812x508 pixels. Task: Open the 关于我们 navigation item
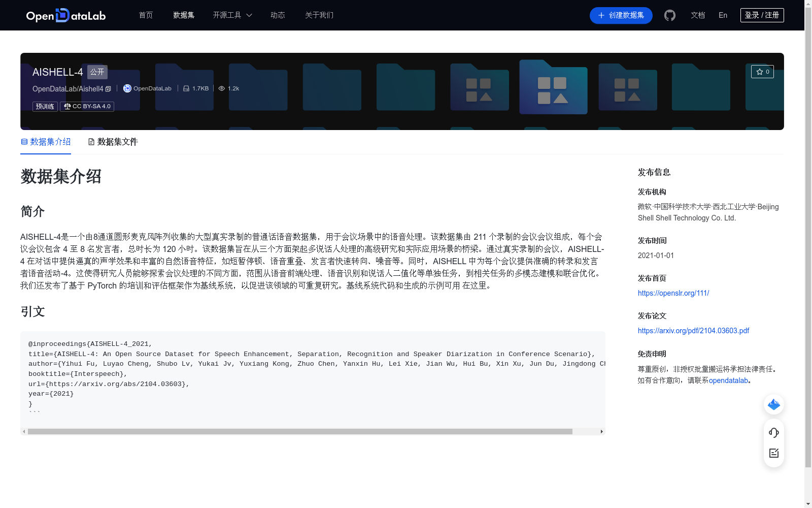click(319, 15)
